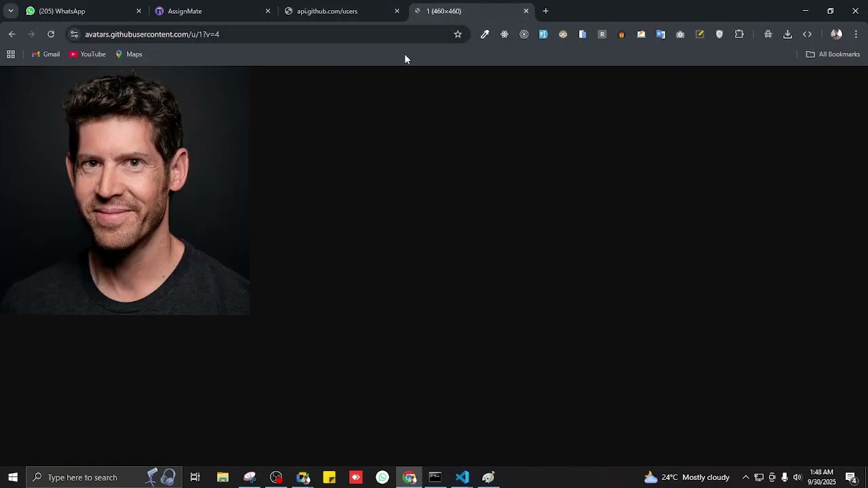Open the blue FI extension icon
868x488 pixels.
[x=543, y=34]
